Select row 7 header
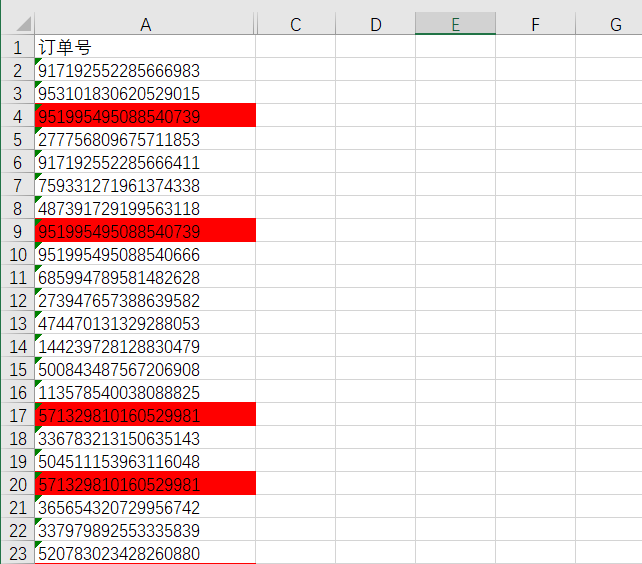This screenshot has height=564, width=642. pos(18,185)
